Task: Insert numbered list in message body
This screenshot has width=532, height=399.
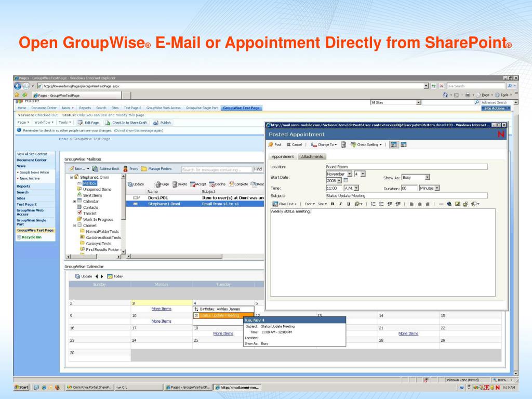Action: pyautogui.click(x=373, y=204)
